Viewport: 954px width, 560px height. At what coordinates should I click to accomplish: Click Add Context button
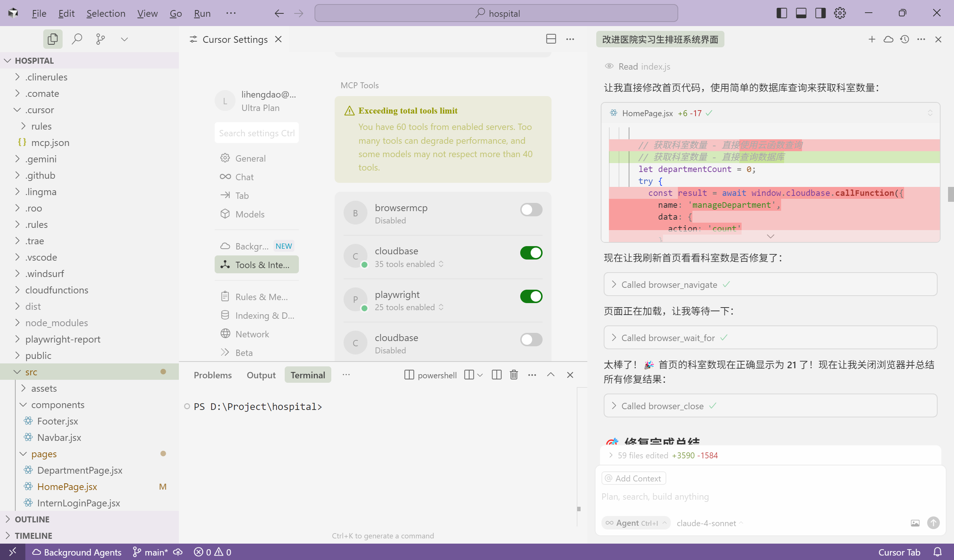634,478
